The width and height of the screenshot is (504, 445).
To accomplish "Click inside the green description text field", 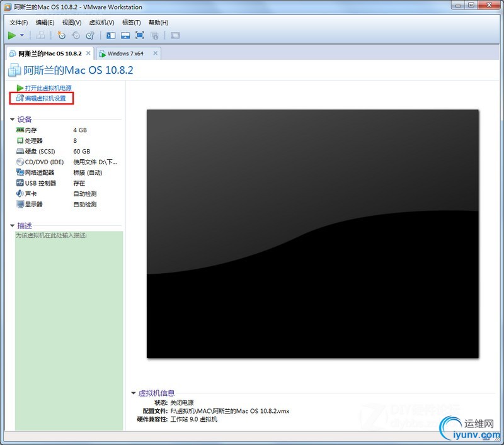I will point(69,330).
